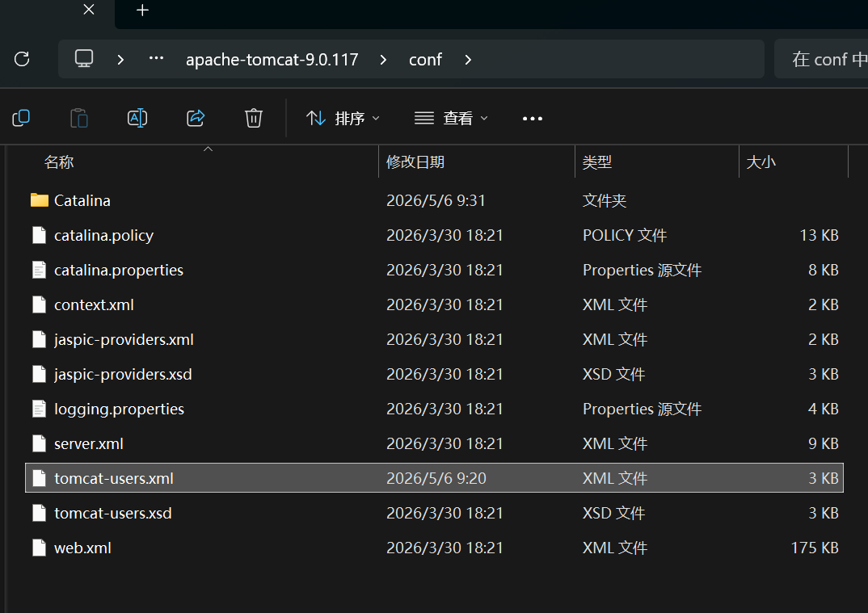The height and width of the screenshot is (613, 868).
Task: Click Catalina's date 2026/5/6 9:31
Action: pos(436,200)
